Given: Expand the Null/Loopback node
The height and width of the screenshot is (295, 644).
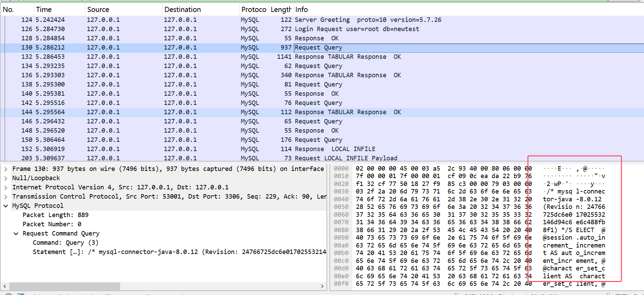Looking at the screenshot, I should (6, 178).
